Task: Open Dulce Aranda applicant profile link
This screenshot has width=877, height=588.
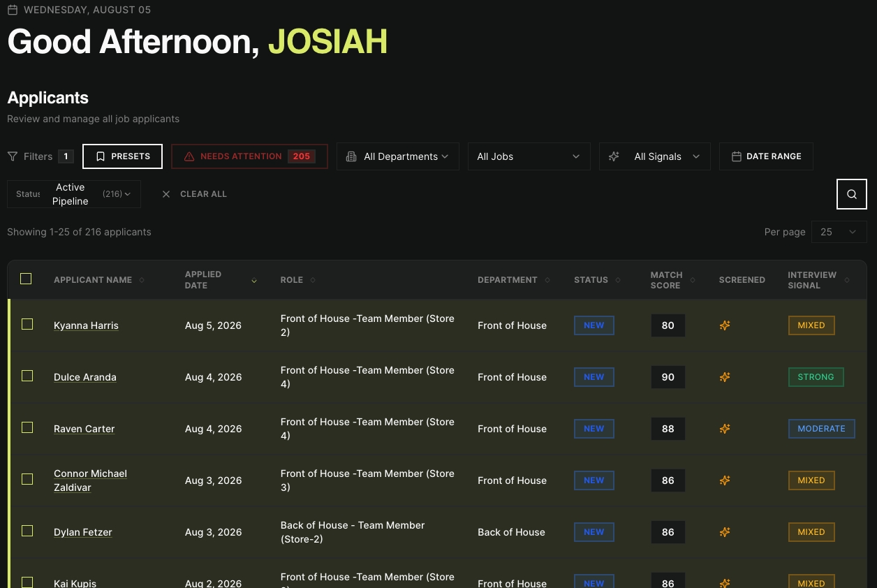Action: pyautogui.click(x=85, y=377)
